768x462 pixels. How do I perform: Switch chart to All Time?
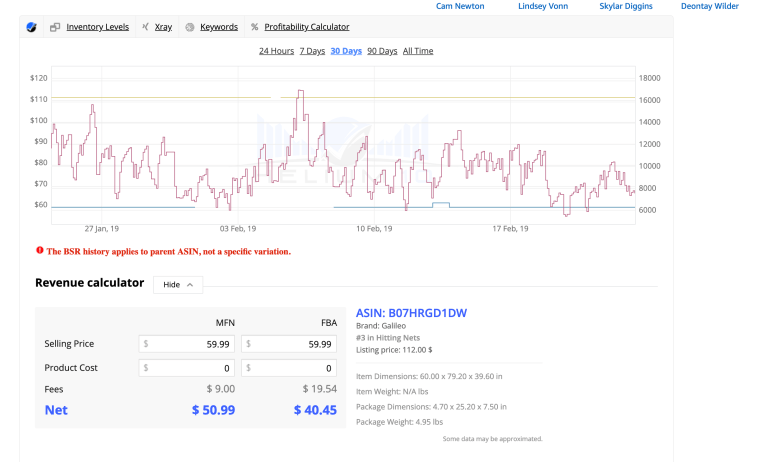pos(418,51)
